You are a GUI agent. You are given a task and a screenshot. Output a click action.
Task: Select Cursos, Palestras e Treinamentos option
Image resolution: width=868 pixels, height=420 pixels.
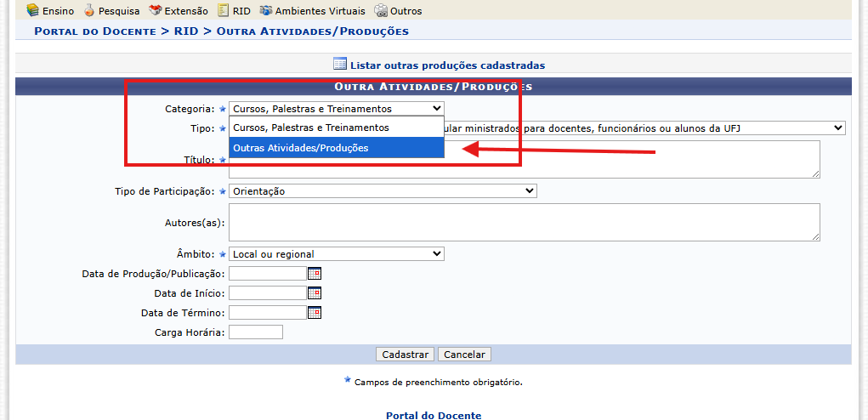coord(336,128)
